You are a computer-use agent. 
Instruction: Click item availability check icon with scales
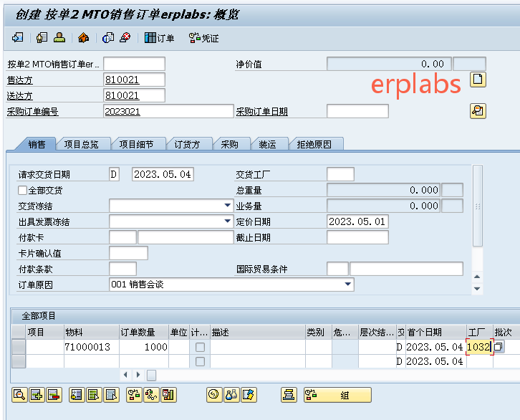[x=135, y=395]
